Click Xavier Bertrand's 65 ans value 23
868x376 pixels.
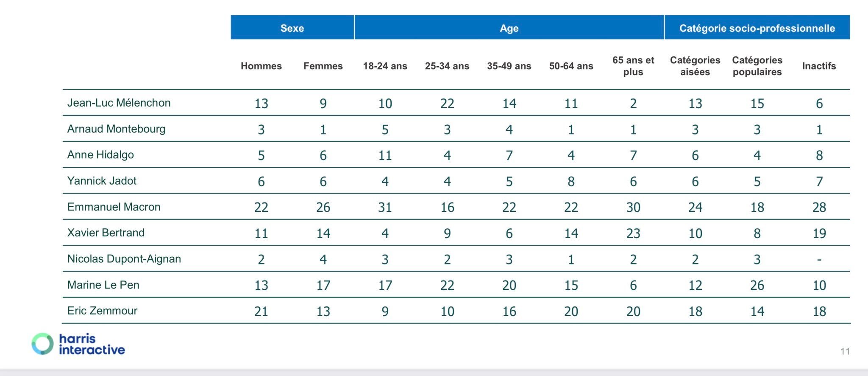coord(633,233)
